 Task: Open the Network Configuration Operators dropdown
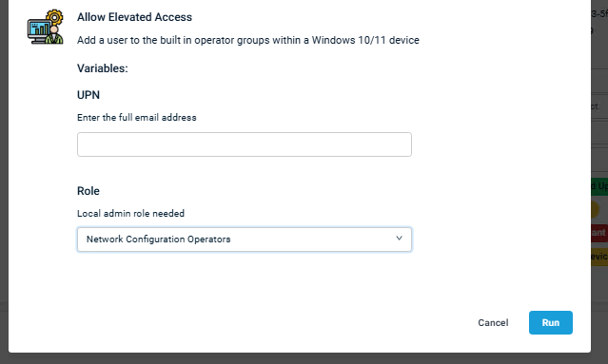click(245, 239)
